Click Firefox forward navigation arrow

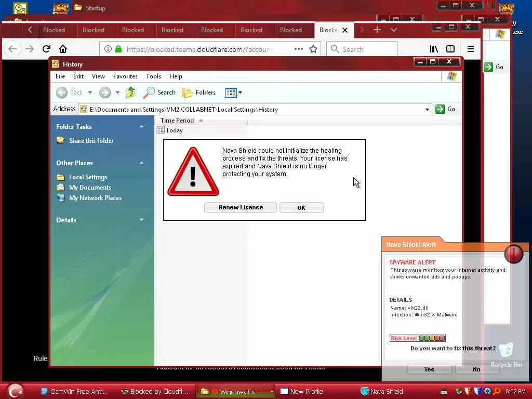click(x=30, y=49)
